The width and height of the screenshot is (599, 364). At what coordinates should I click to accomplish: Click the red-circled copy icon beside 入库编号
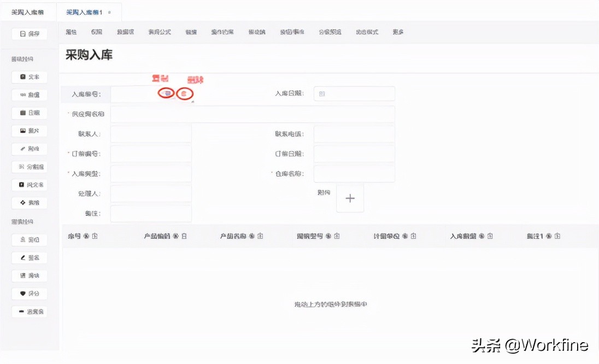(x=165, y=93)
